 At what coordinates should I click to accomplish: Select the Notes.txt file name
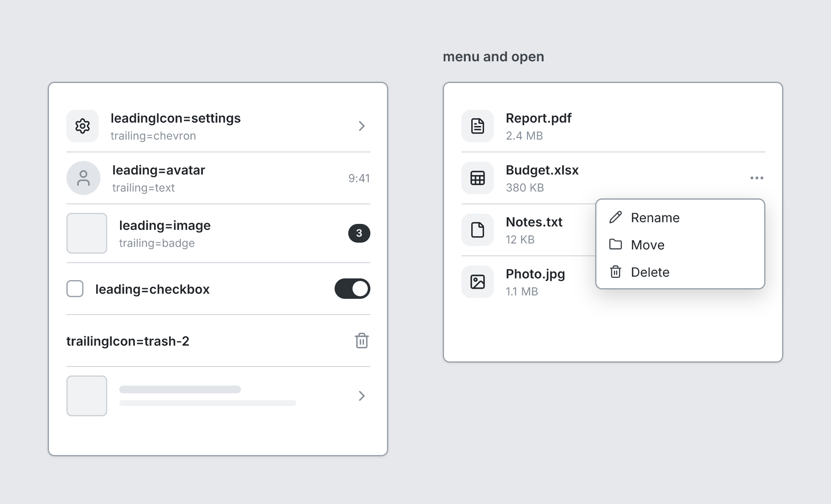click(534, 222)
